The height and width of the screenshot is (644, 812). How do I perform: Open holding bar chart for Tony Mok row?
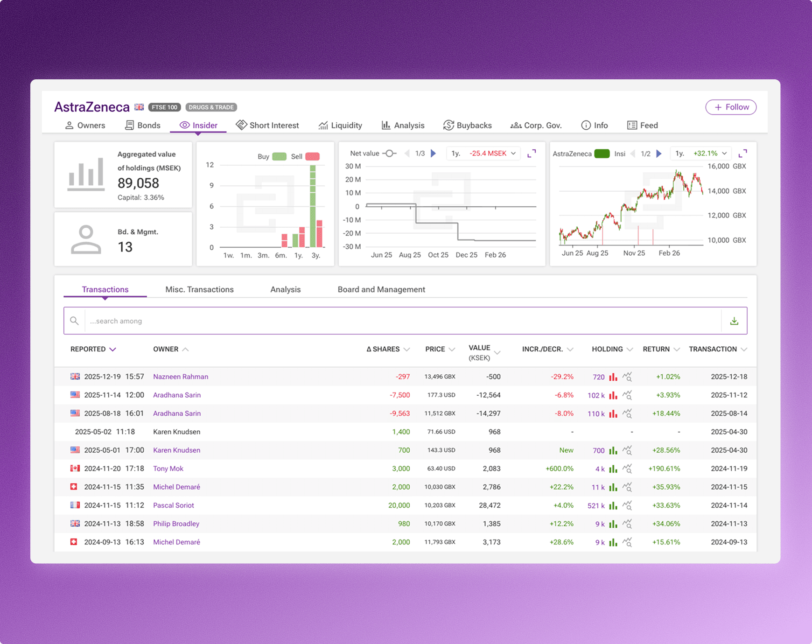613,469
